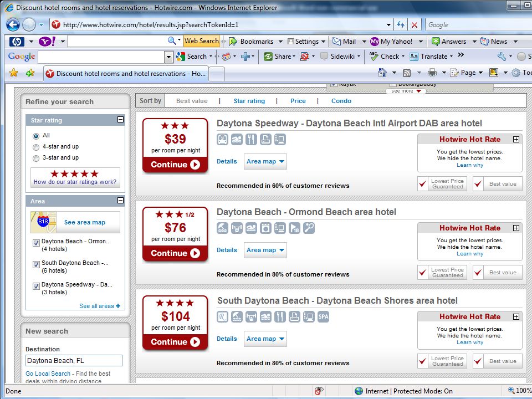532x399 pixels.
Task: Select the All star rating radio button
Action: pyautogui.click(x=36, y=136)
